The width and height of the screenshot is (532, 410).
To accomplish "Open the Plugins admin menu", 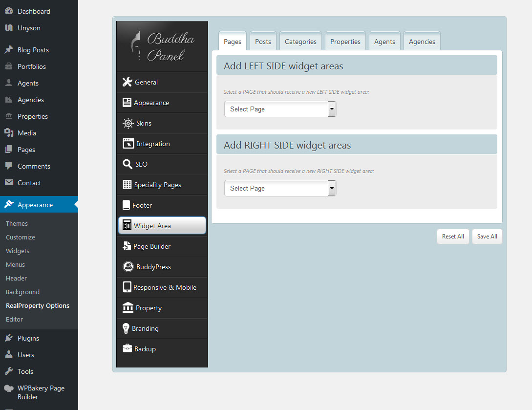I will [x=28, y=338].
